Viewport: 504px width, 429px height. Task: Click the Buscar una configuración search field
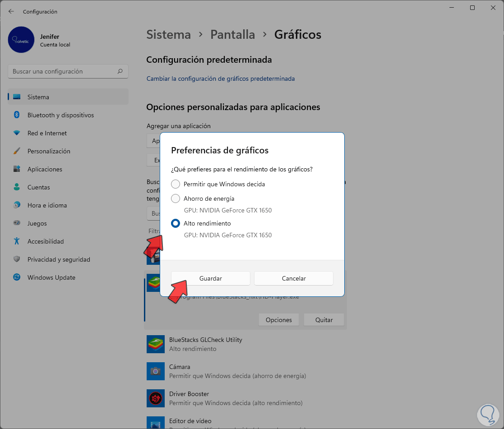click(63, 71)
